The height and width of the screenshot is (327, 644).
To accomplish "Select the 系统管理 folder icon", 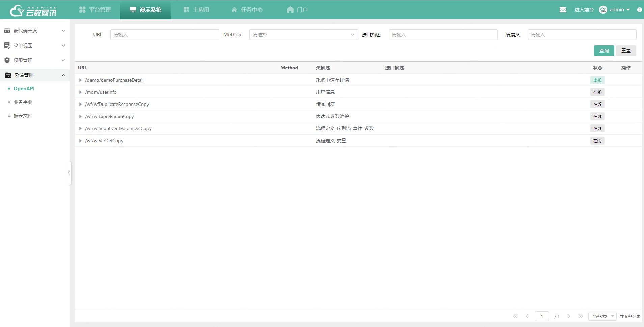I will (x=8, y=75).
